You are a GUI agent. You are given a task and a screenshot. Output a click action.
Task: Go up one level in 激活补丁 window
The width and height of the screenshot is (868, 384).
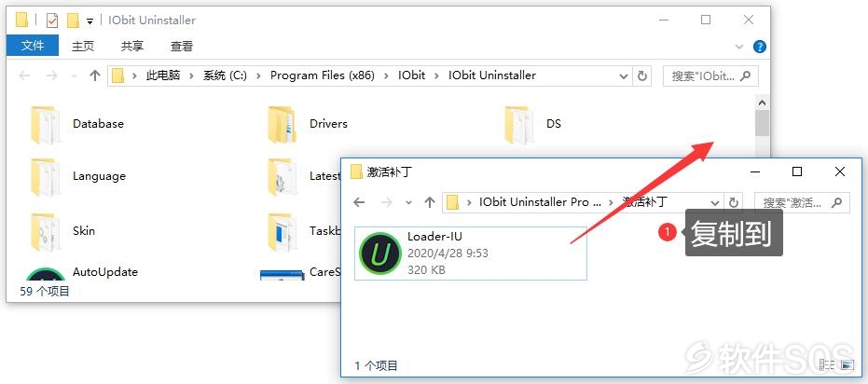pyautogui.click(x=430, y=202)
